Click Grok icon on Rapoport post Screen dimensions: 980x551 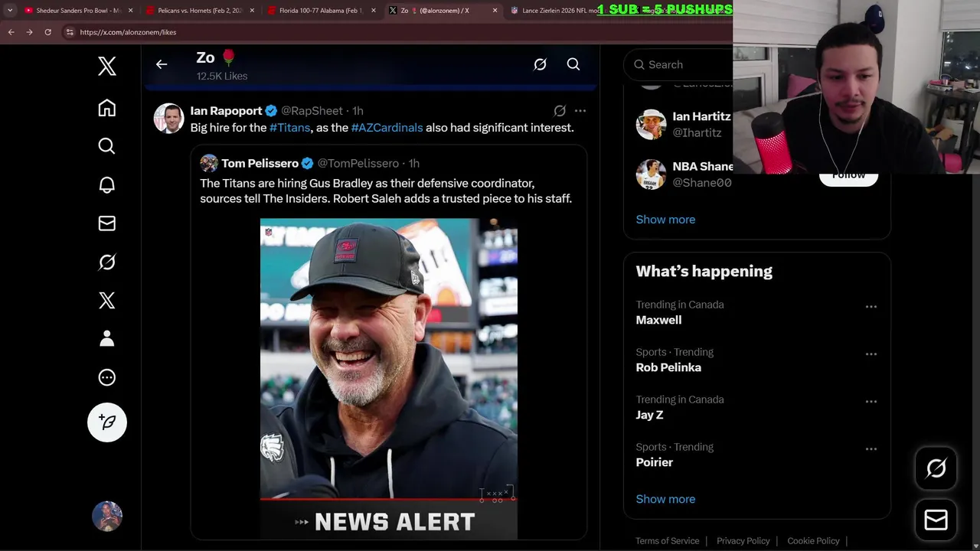tap(560, 111)
